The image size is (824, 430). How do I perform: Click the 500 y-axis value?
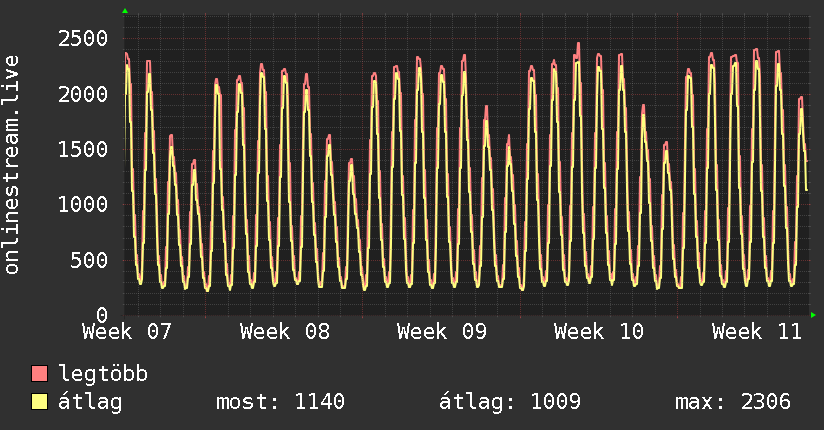(89, 260)
